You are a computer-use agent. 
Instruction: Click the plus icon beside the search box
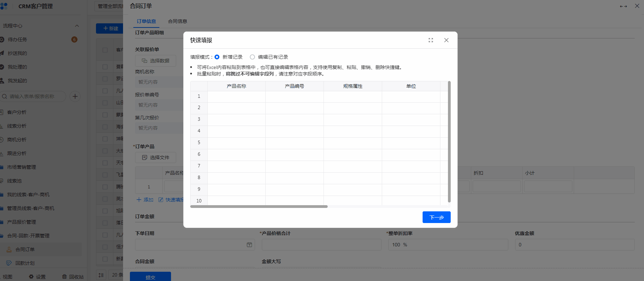[75, 96]
